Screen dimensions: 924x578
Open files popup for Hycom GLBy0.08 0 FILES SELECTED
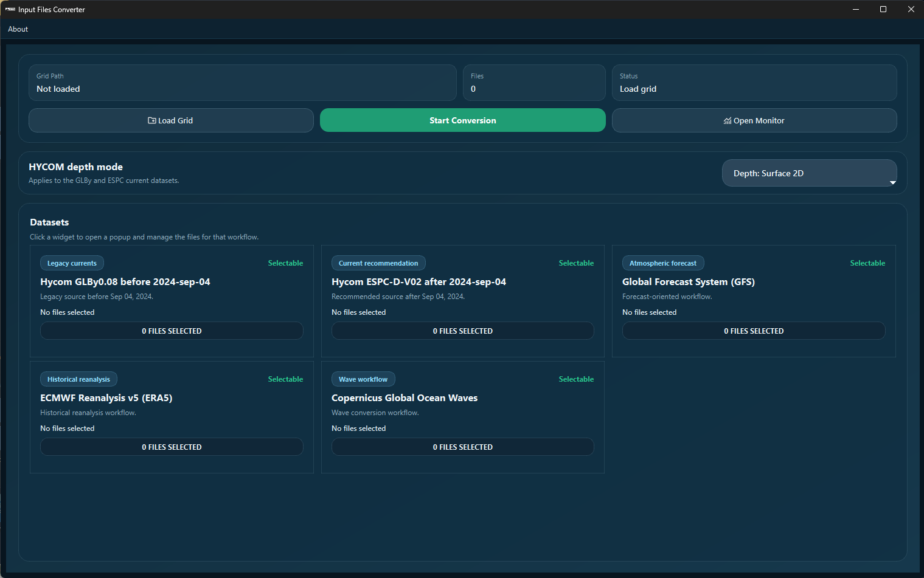(172, 331)
